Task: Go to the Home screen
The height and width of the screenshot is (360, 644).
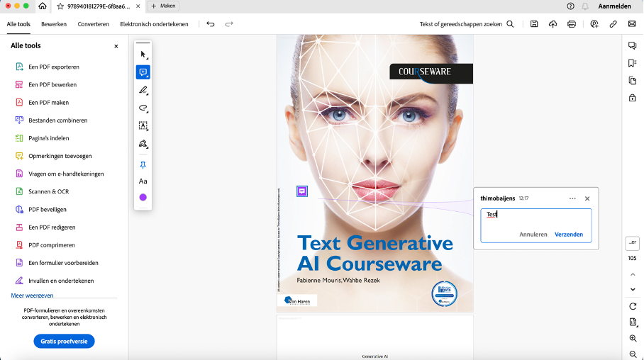Action: pyautogui.click(x=43, y=6)
